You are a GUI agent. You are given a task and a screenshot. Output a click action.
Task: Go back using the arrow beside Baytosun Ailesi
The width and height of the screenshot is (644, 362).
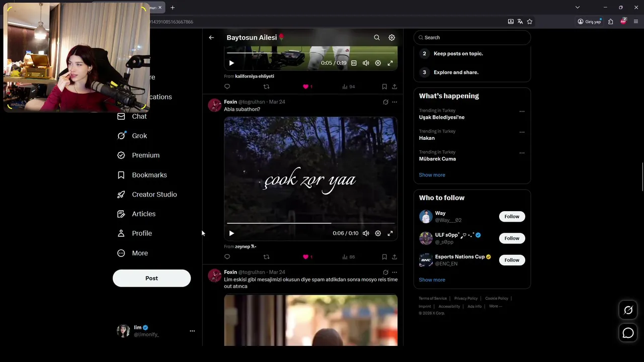(211, 38)
